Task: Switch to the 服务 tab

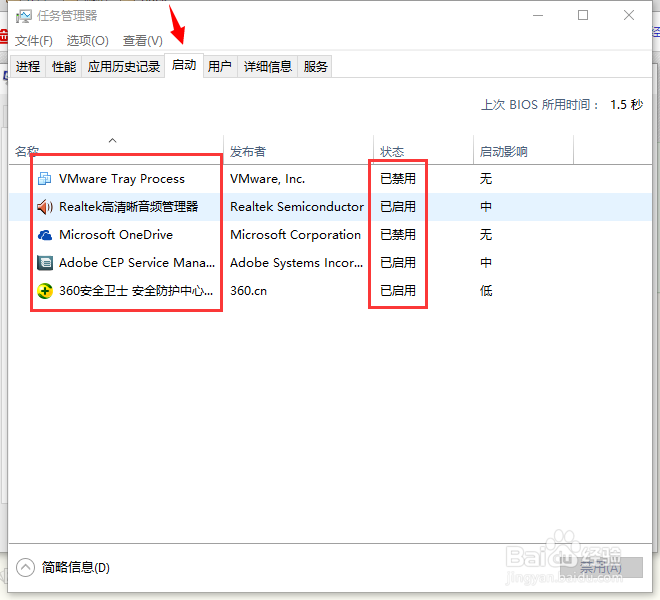Action: [x=315, y=67]
